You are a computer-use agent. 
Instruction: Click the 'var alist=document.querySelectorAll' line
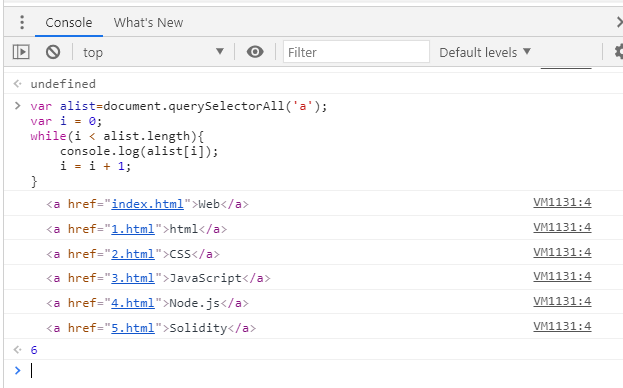tap(179, 106)
